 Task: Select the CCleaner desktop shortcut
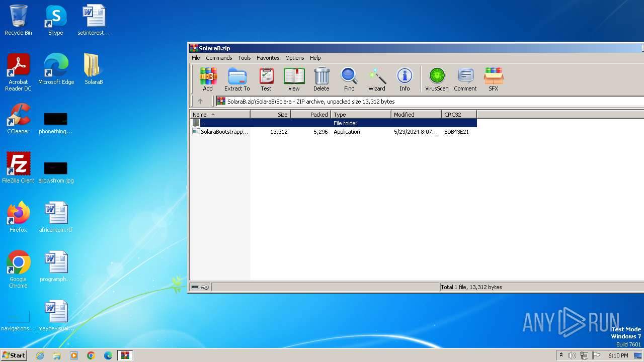[x=18, y=119]
